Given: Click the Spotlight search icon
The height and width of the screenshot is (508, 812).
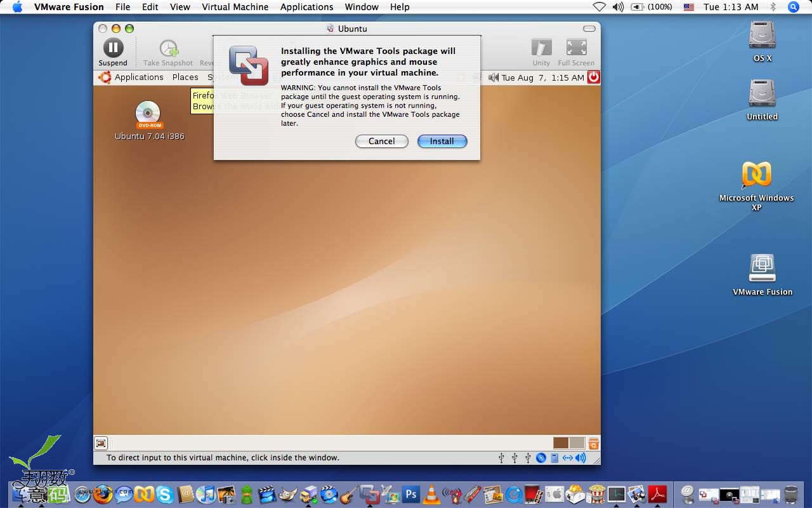Looking at the screenshot, I should [793, 7].
